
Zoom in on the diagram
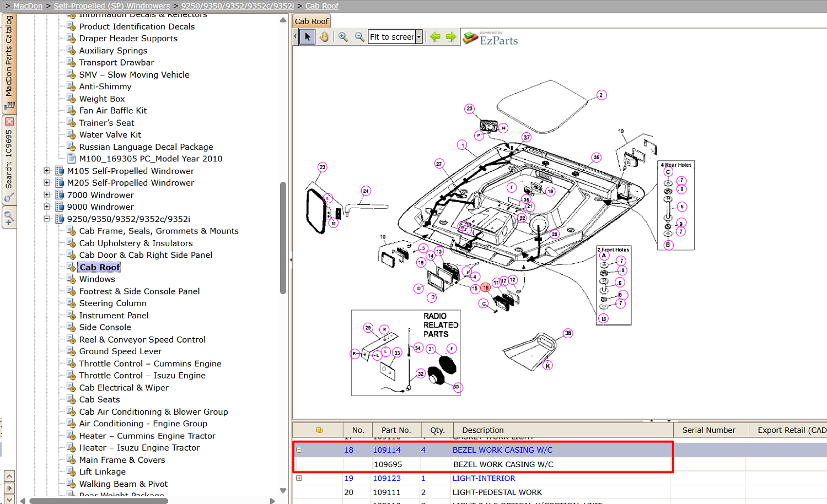(343, 37)
